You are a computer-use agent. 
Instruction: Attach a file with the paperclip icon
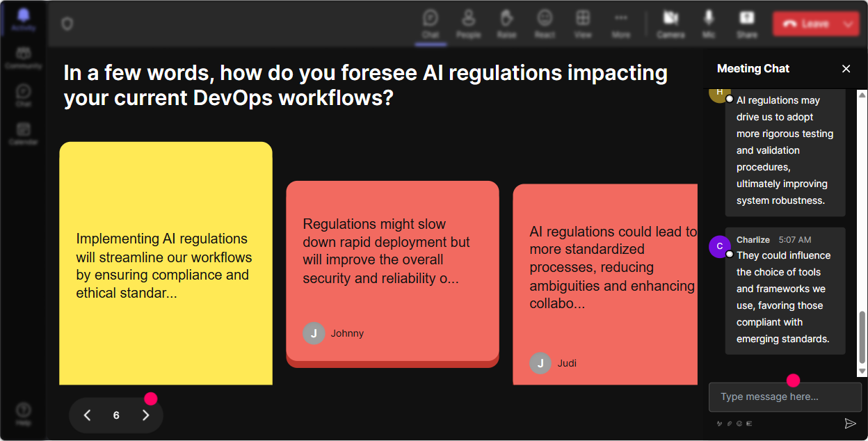tap(730, 424)
